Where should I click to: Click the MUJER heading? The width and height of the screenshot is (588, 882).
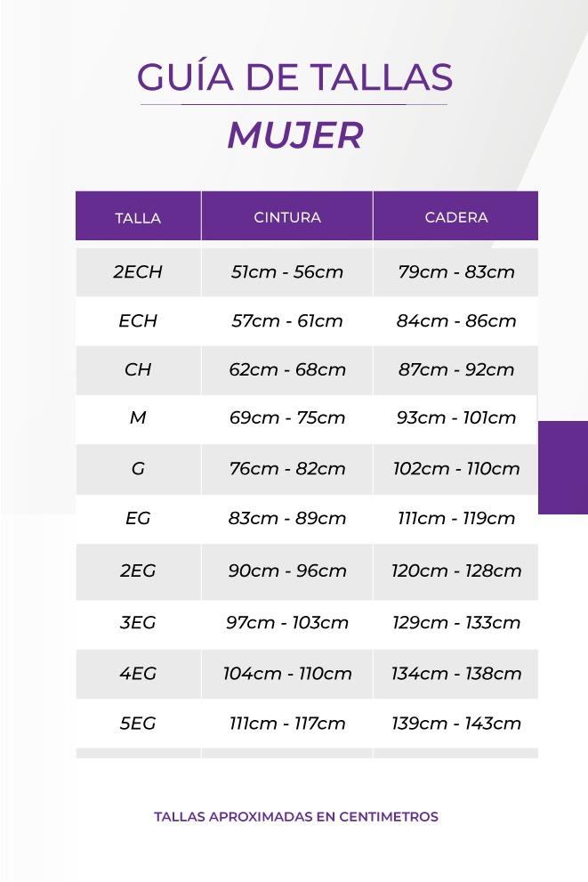click(x=294, y=135)
